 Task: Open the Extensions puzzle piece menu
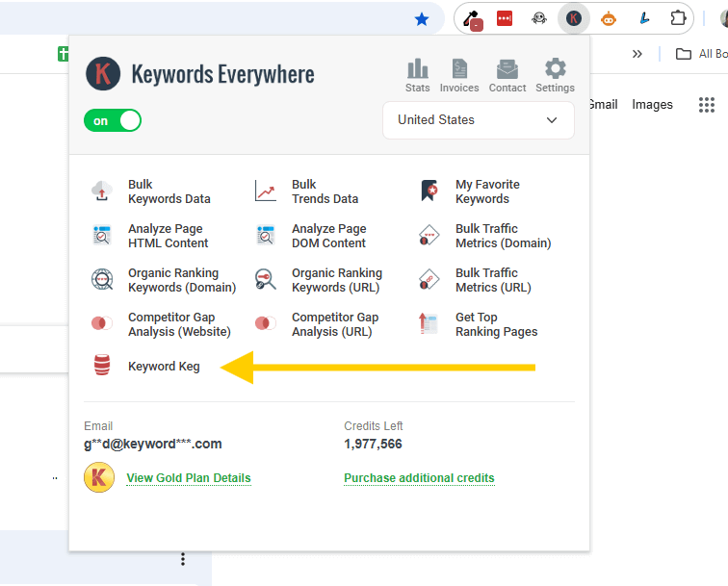pyautogui.click(x=678, y=18)
